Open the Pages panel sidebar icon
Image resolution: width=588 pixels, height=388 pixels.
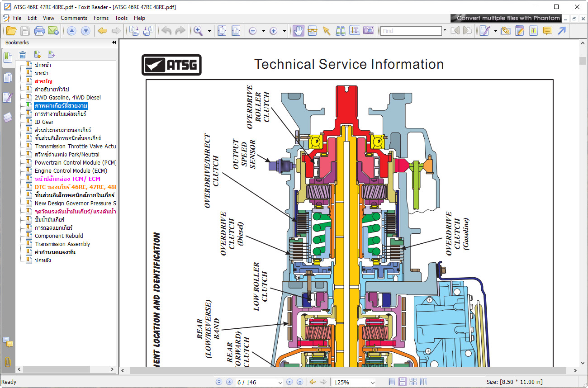(8, 78)
